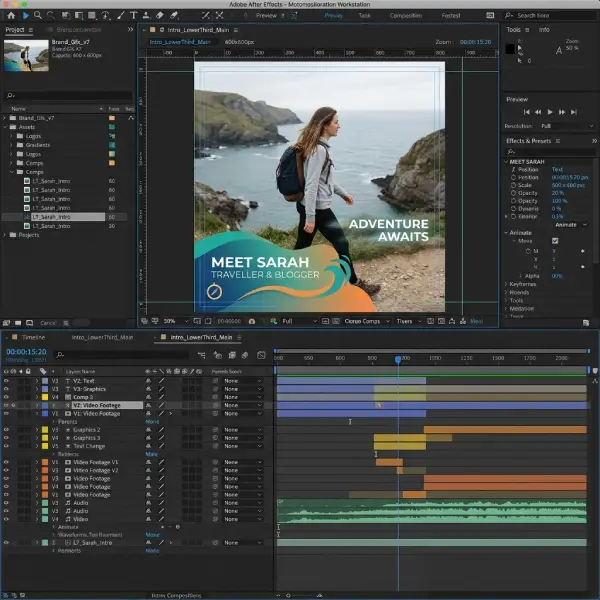Click the Brand_Gfx_v7 thumbnail in Project panel
Image resolution: width=600 pixels, height=600 pixels.
[26, 56]
